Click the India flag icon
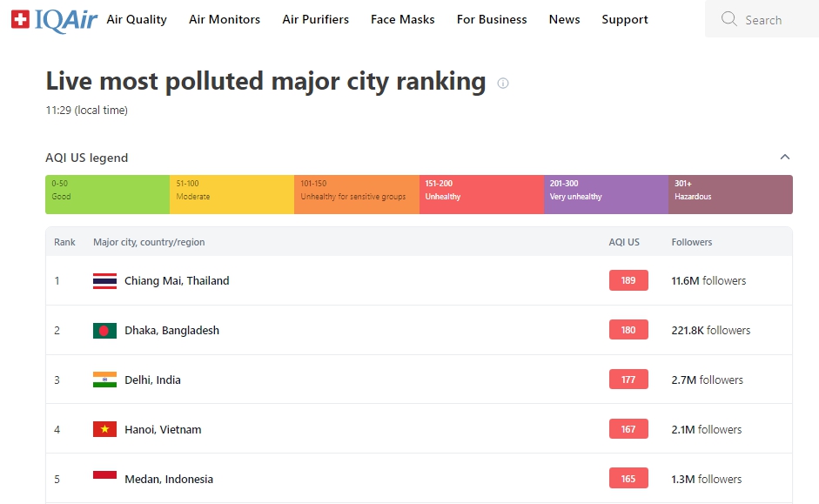 (104, 380)
